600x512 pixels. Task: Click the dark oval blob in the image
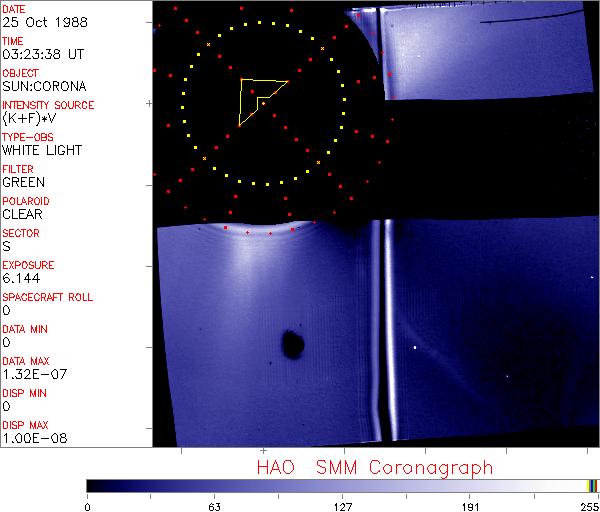coord(293,345)
